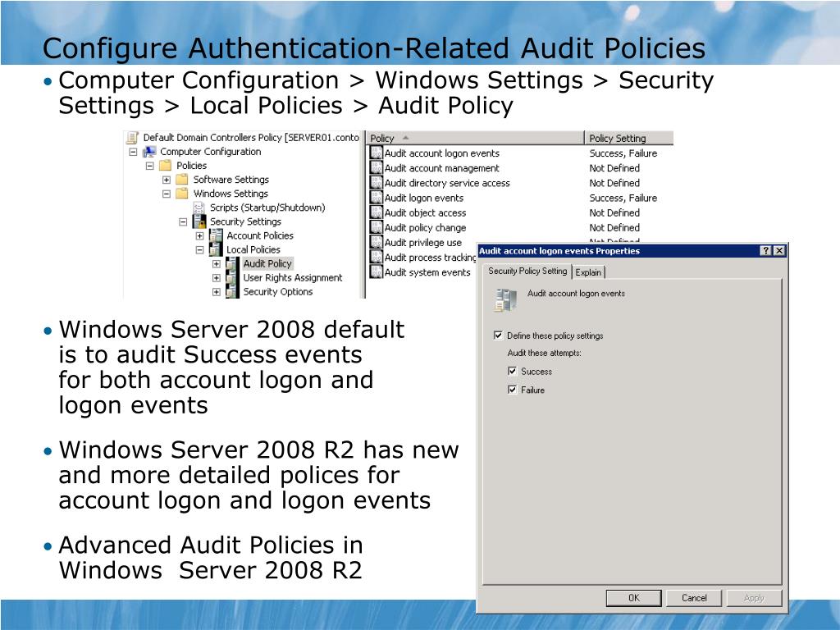
Task: Collapse the Policies node
Action: pyautogui.click(x=149, y=166)
